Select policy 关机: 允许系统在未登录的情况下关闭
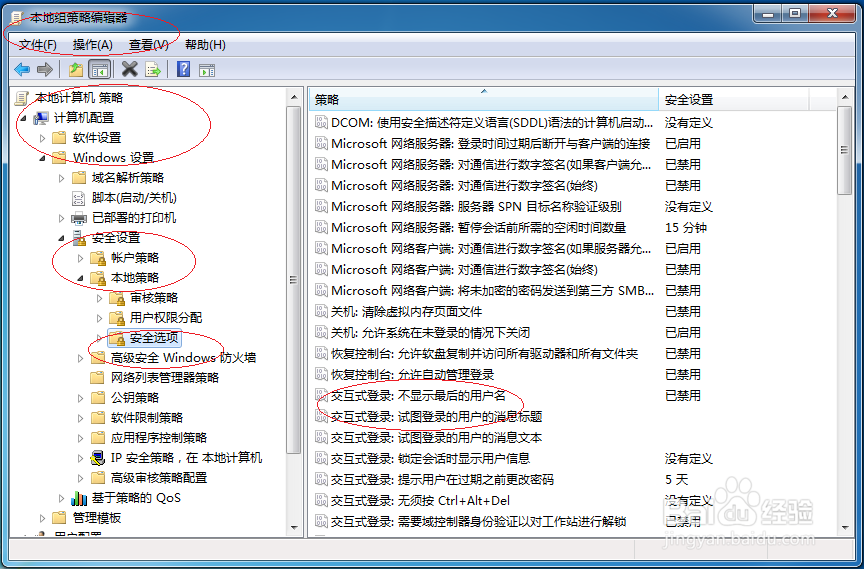 [430, 332]
